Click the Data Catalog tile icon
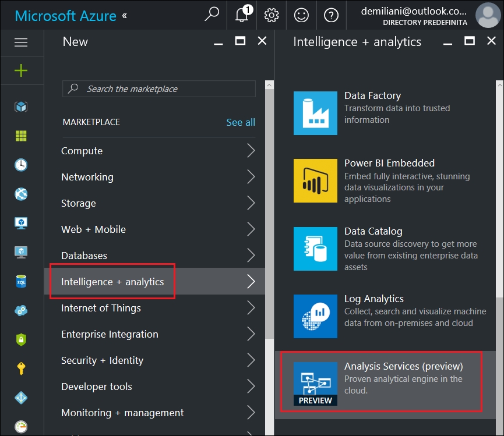 (315, 249)
